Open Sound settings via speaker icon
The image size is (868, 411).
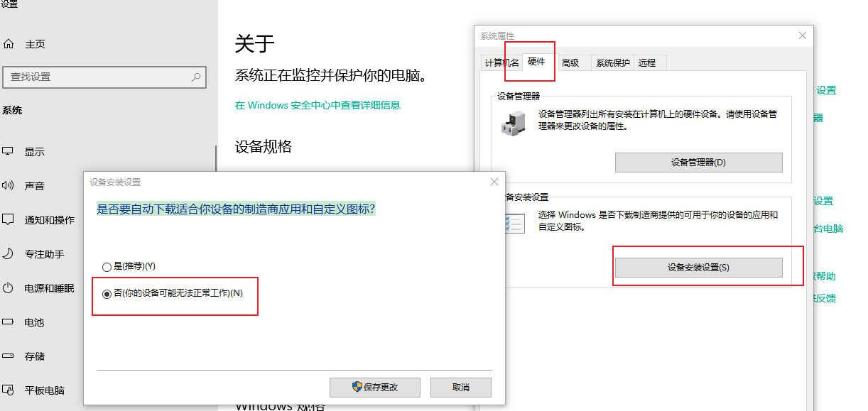pos(9,185)
